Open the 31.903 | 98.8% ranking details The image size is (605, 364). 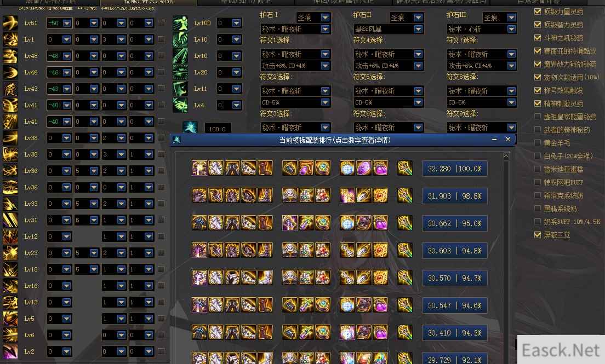pyautogui.click(x=454, y=196)
